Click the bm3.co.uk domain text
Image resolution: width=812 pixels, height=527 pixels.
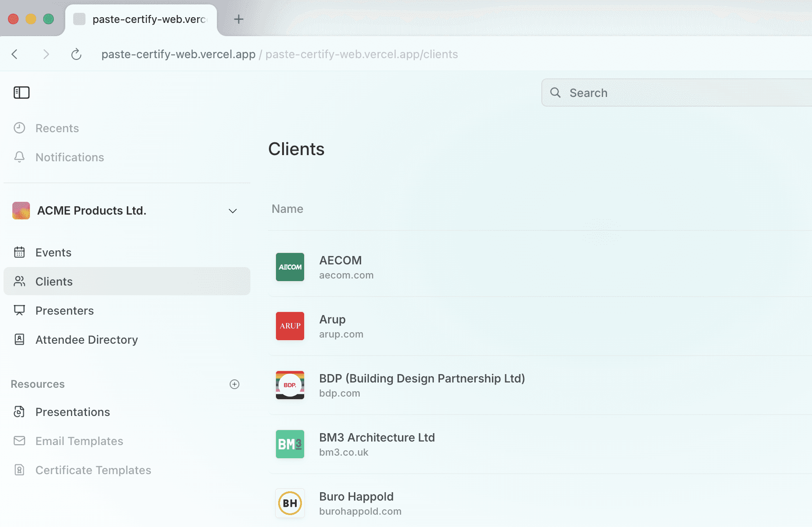pyautogui.click(x=344, y=453)
